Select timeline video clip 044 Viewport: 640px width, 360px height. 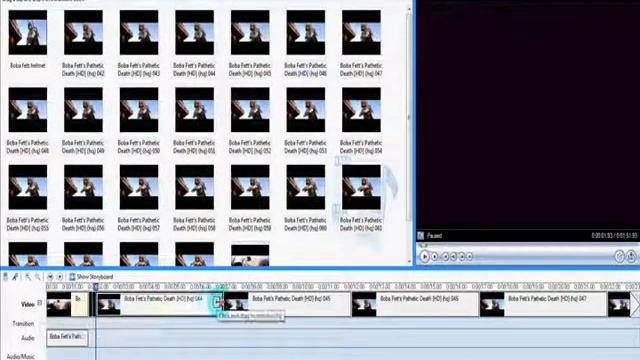coord(159,304)
